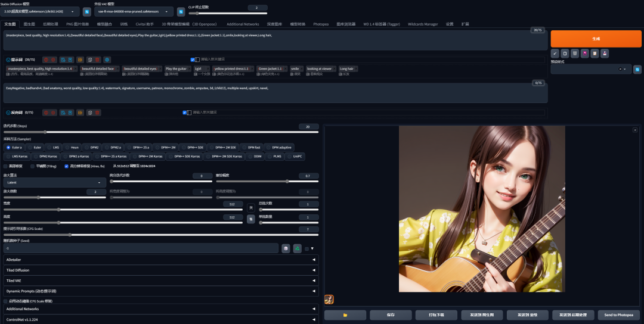Switch to the Photopea tab
This screenshot has height=324, width=644.
point(321,24)
